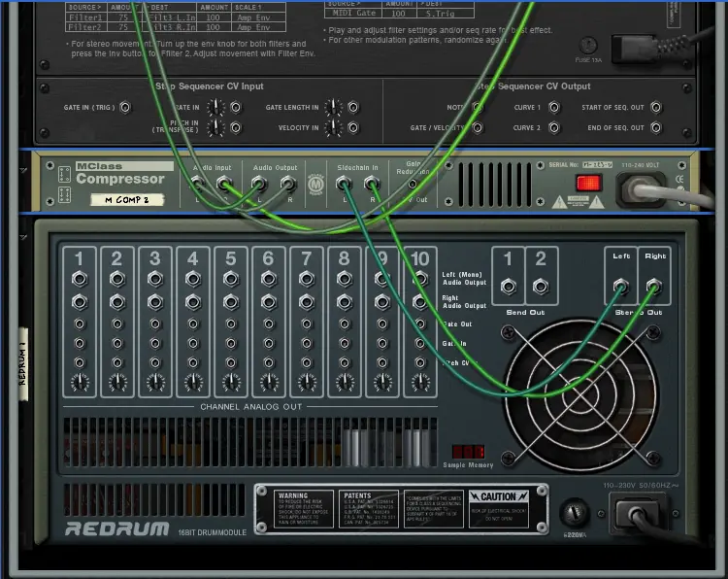Click the Gate Length In jack

coord(353,107)
